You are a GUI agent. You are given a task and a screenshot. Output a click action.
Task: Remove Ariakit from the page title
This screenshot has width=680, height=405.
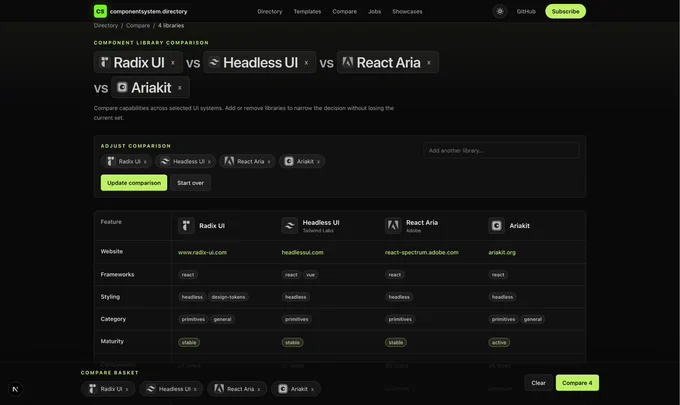180,88
